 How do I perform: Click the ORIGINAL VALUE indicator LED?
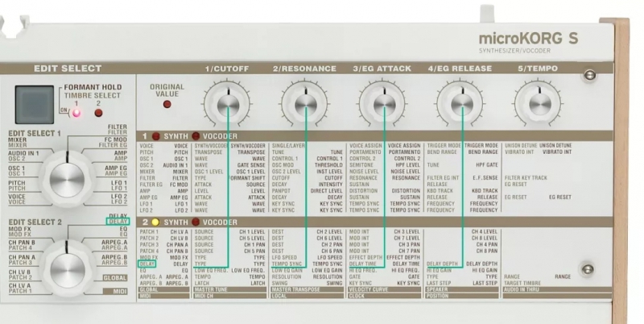[167, 105]
